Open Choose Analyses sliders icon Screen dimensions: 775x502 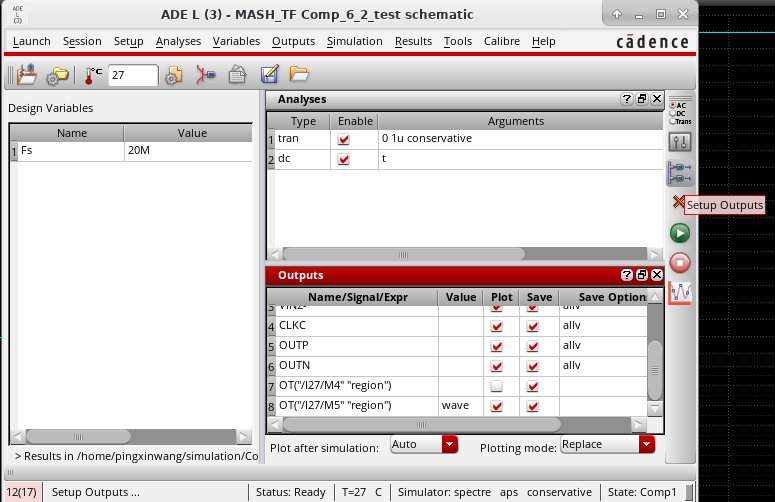click(x=680, y=142)
